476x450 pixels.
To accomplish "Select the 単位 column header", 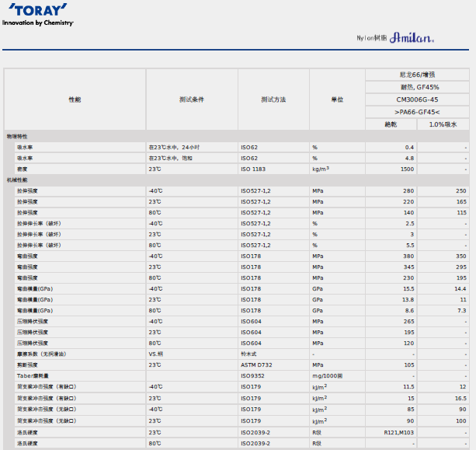I will point(338,100).
